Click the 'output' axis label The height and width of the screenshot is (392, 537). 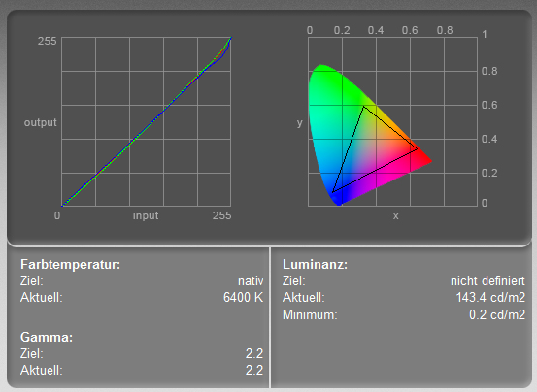pyautogui.click(x=41, y=122)
